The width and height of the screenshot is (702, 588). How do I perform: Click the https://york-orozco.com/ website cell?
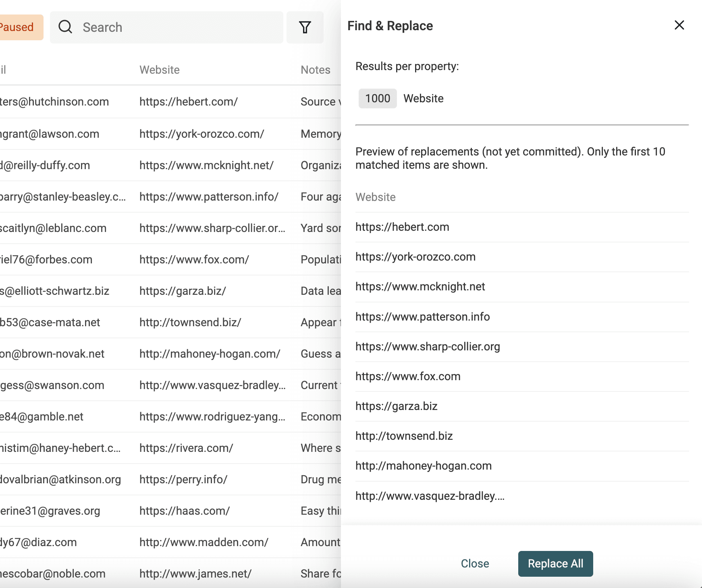pos(201,134)
